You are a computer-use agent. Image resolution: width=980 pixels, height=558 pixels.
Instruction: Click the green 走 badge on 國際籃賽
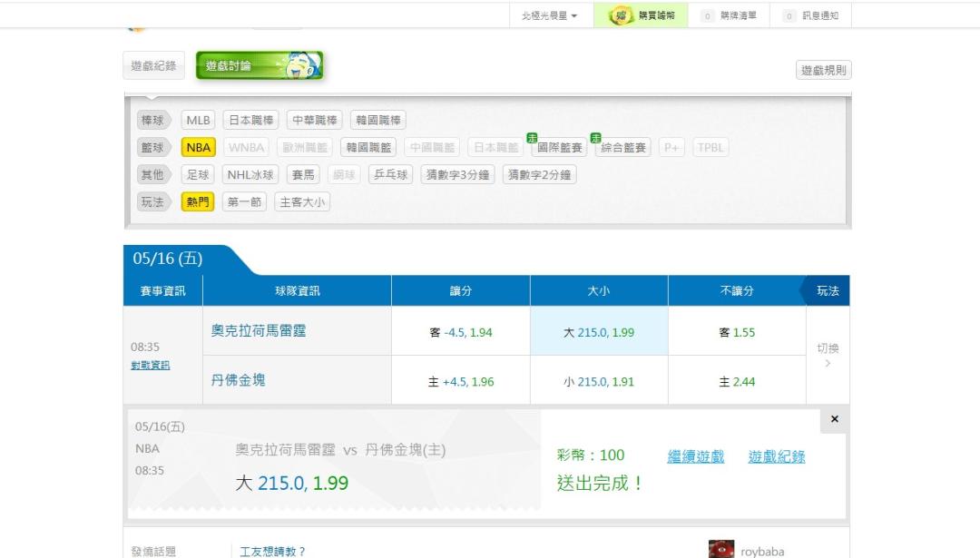(x=532, y=138)
